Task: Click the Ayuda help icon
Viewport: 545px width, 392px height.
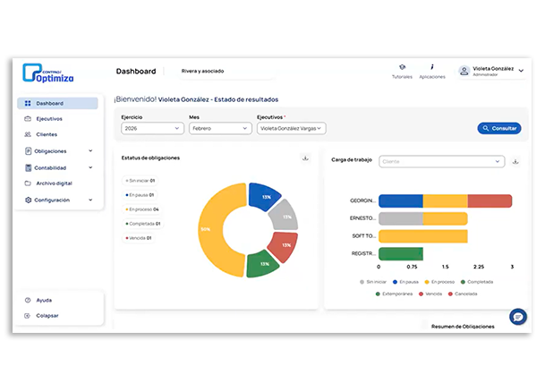Action: point(28,300)
